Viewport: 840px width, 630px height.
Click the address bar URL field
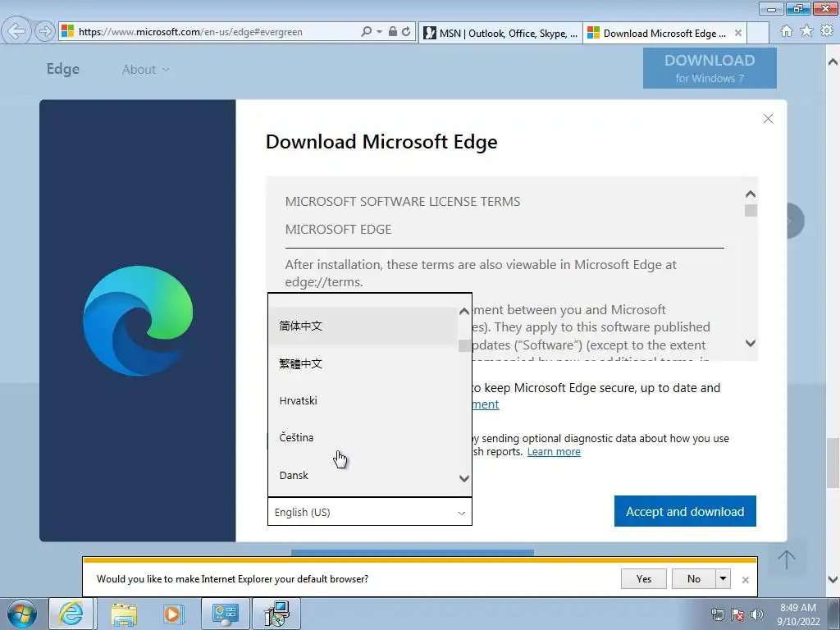point(217,32)
